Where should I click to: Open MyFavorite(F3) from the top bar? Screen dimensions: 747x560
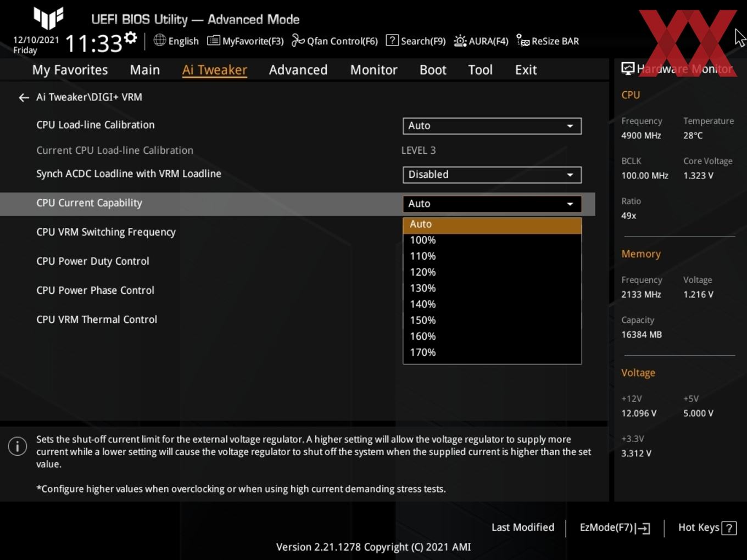246,41
